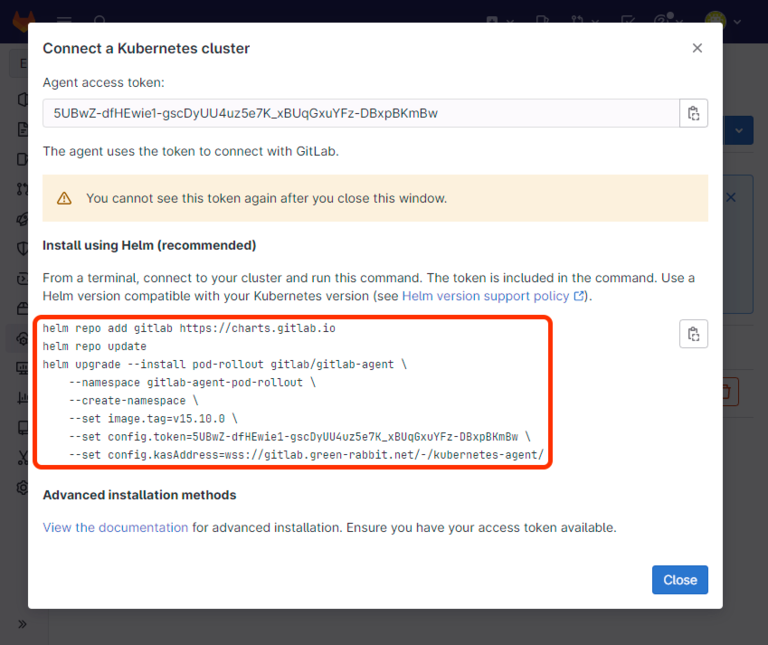Open the Repository file icon in the sidebar

(22, 129)
